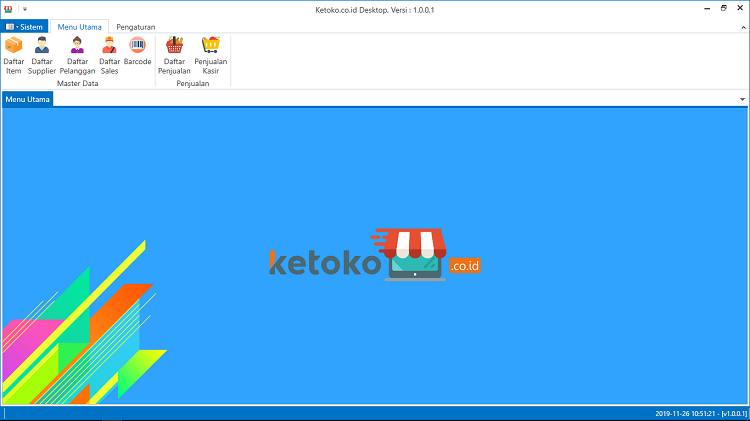Collapse the ribbon with the chevron
This screenshot has height=421, width=750.
[x=741, y=26]
